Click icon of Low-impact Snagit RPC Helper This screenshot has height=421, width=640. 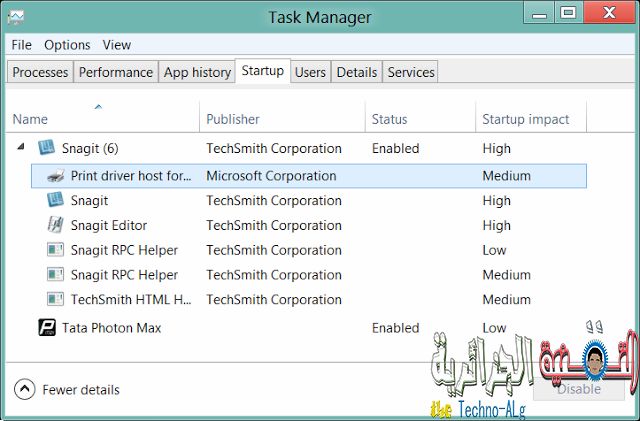pos(55,249)
